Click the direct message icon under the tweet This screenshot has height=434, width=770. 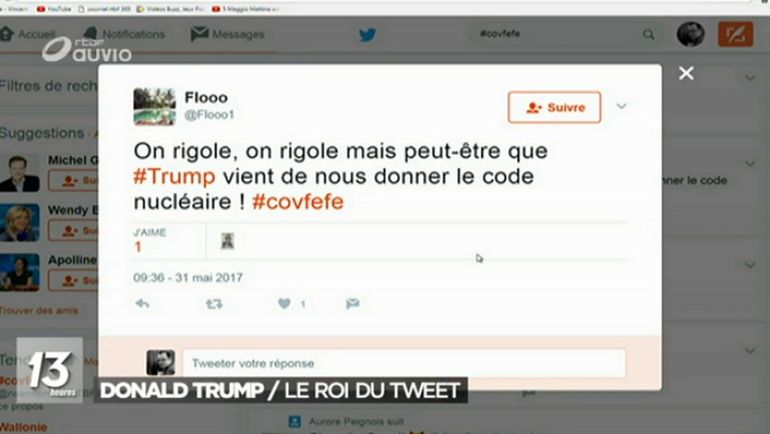(x=353, y=303)
